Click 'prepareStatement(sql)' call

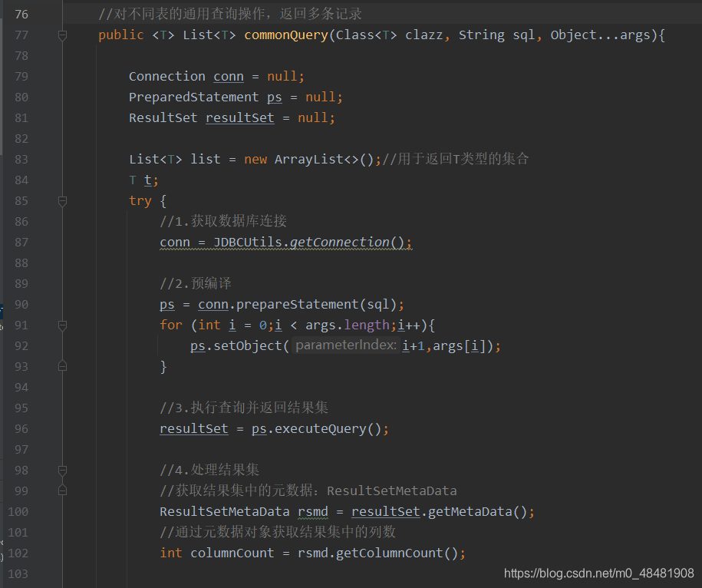(x=316, y=304)
